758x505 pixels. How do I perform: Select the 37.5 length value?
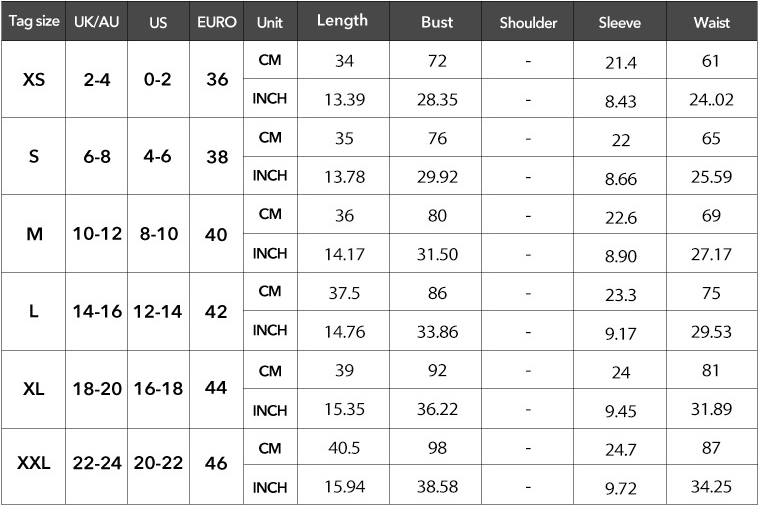[x=344, y=293]
